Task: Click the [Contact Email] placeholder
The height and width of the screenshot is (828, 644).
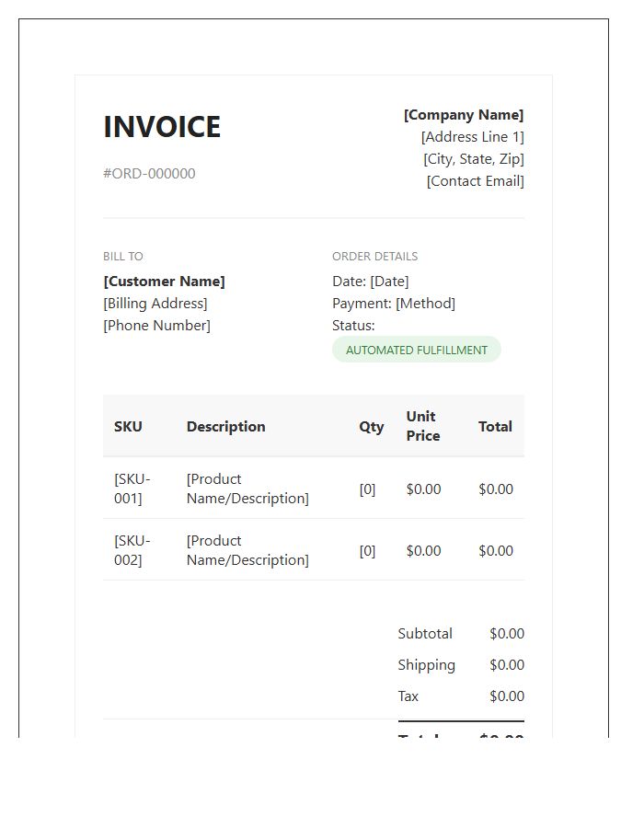Action: click(x=475, y=181)
